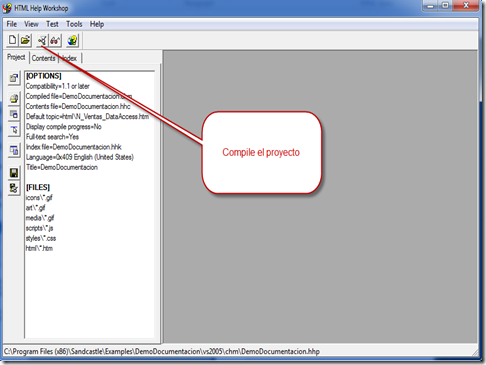Viewport: 486px width, 365px height.
Task: Click the project path in status bar
Action: point(162,351)
